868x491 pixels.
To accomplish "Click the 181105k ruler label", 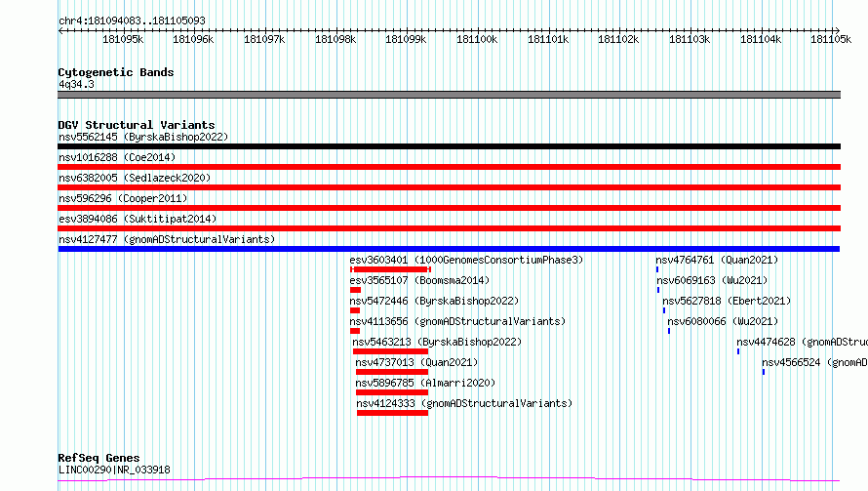I will (831, 39).
